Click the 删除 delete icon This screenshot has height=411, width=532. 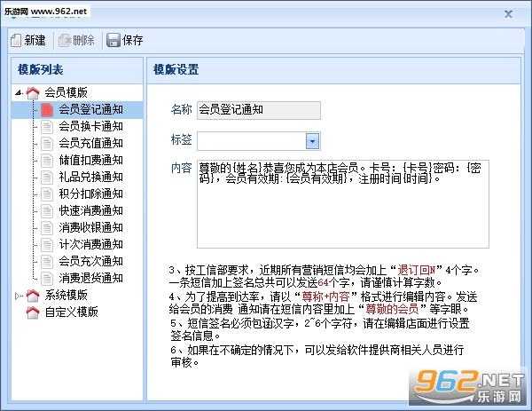[x=65, y=41]
